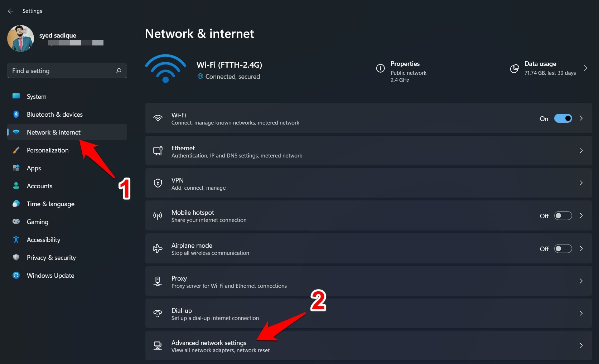This screenshot has height=364, width=599.
Task: Go back using the arrow button
Action: (x=10, y=11)
